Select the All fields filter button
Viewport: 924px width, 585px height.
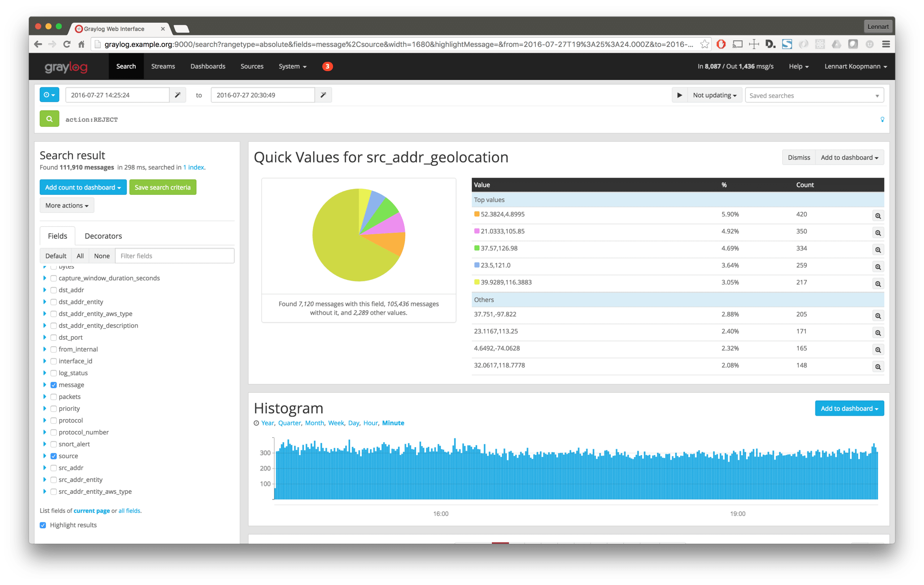[x=80, y=256]
